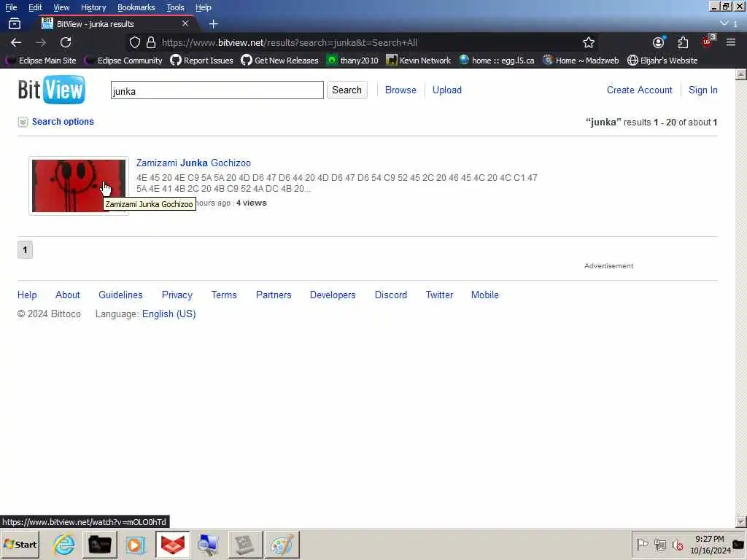Open the footer Help link
Viewport: 747px width, 560px height.
(x=27, y=295)
